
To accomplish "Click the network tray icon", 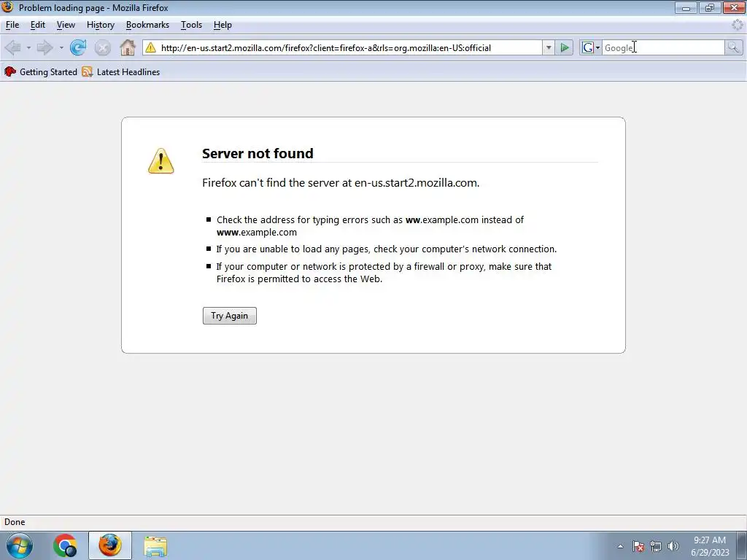I will tap(656, 546).
